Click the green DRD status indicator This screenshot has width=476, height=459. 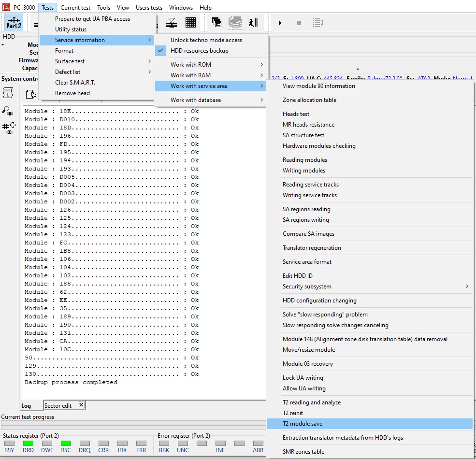click(28, 443)
